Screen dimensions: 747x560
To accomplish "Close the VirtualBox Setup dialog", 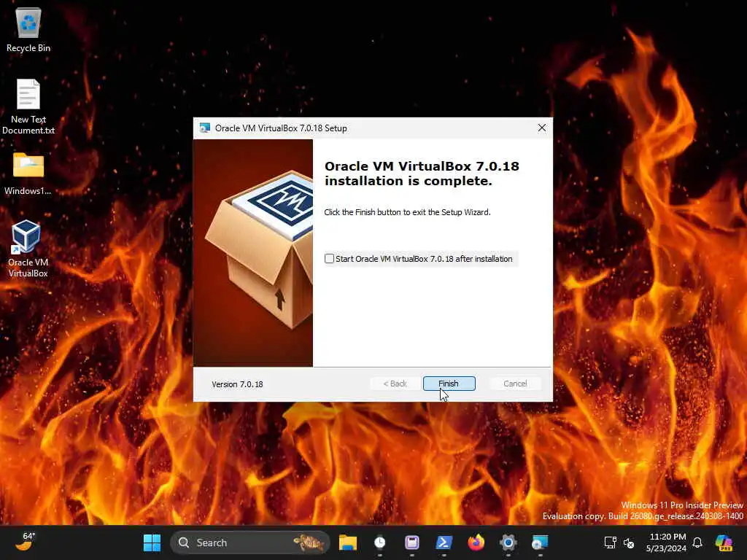I will [542, 128].
